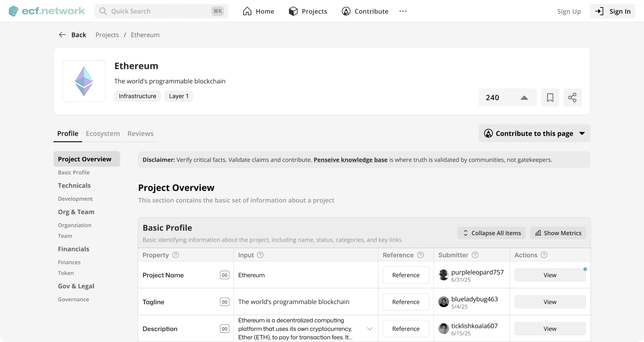Click the Quick Search magnifier icon
The height and width of the screenshot is (342, 644).
click(103, 11)
